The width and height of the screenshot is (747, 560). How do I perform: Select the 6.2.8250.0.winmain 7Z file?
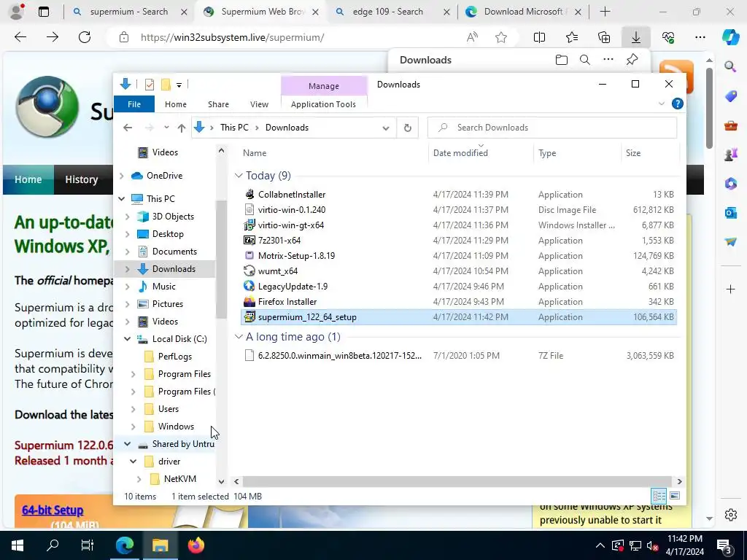pos(340,355)
